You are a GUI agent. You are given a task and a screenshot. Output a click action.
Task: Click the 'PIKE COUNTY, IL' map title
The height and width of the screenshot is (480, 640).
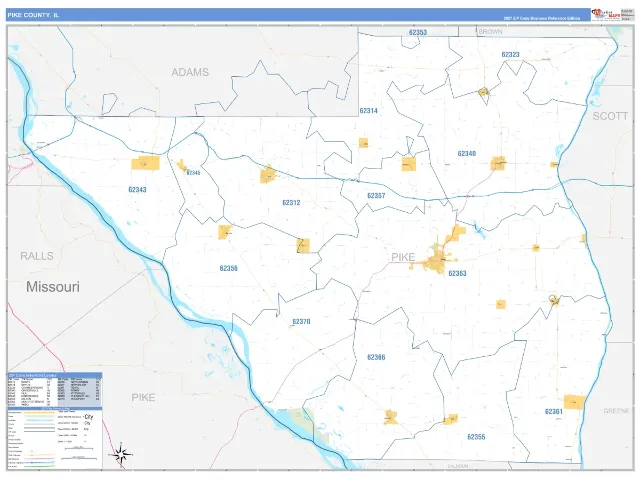point(33,15)
